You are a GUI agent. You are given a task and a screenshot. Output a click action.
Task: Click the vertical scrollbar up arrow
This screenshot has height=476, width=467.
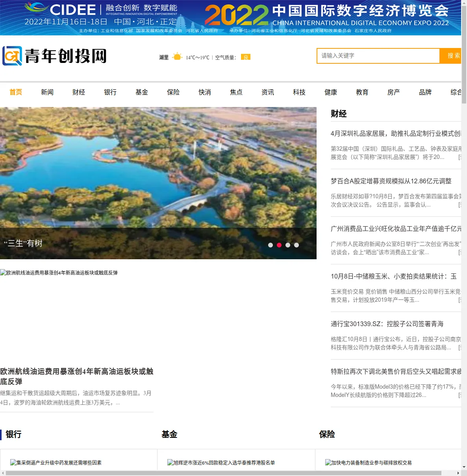point(464,2)
